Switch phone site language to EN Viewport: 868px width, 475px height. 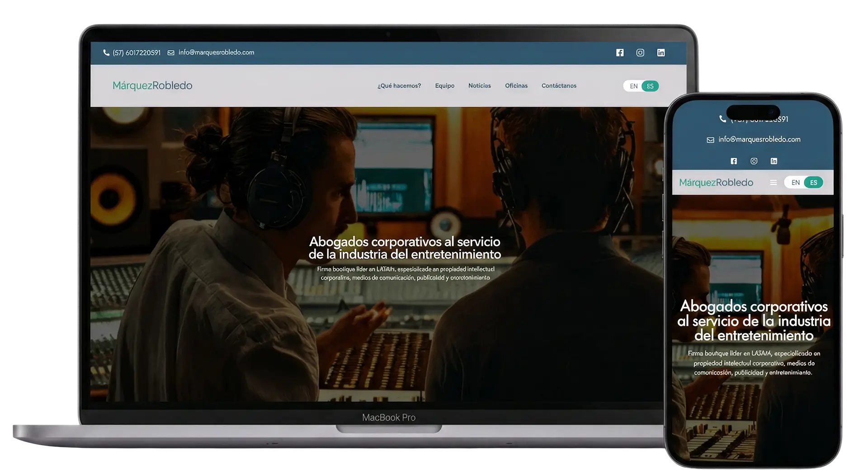pyautogui.click(x=796, y=183)
